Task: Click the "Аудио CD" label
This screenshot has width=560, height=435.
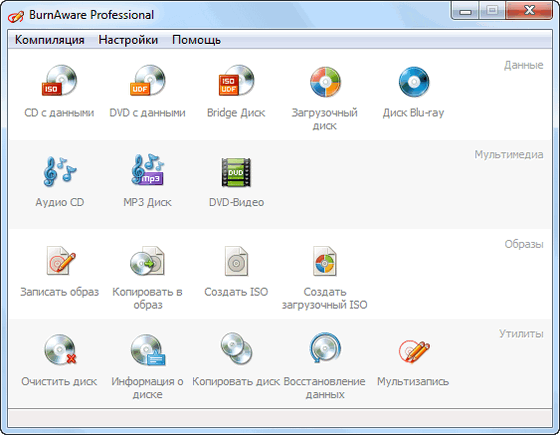Action: pos(60,202)
